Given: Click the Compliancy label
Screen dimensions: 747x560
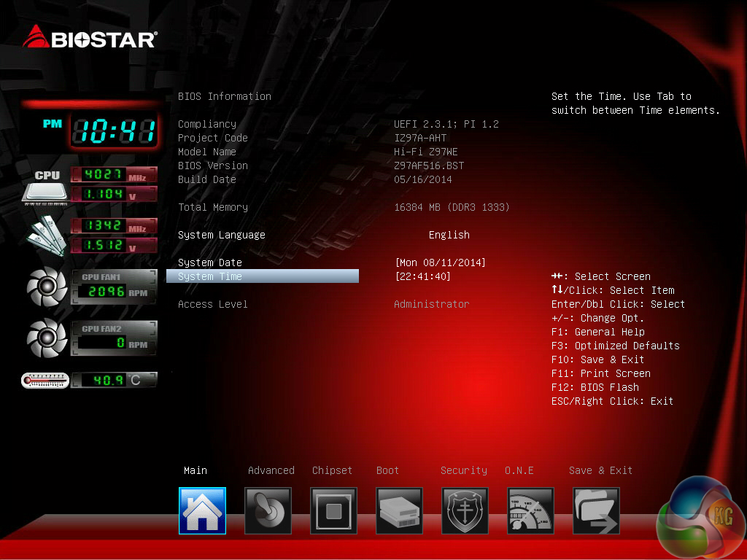Looking at the screenshot, I should 206,124.
